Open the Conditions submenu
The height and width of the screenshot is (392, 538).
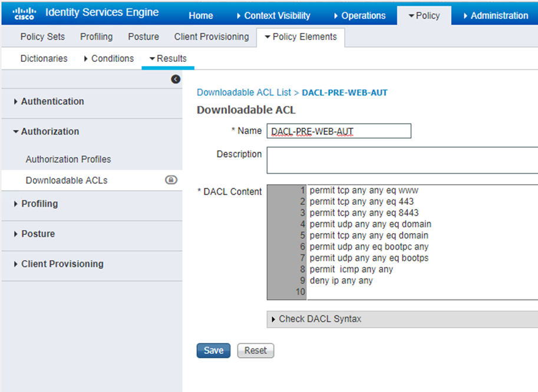click(x=109, y=59)
